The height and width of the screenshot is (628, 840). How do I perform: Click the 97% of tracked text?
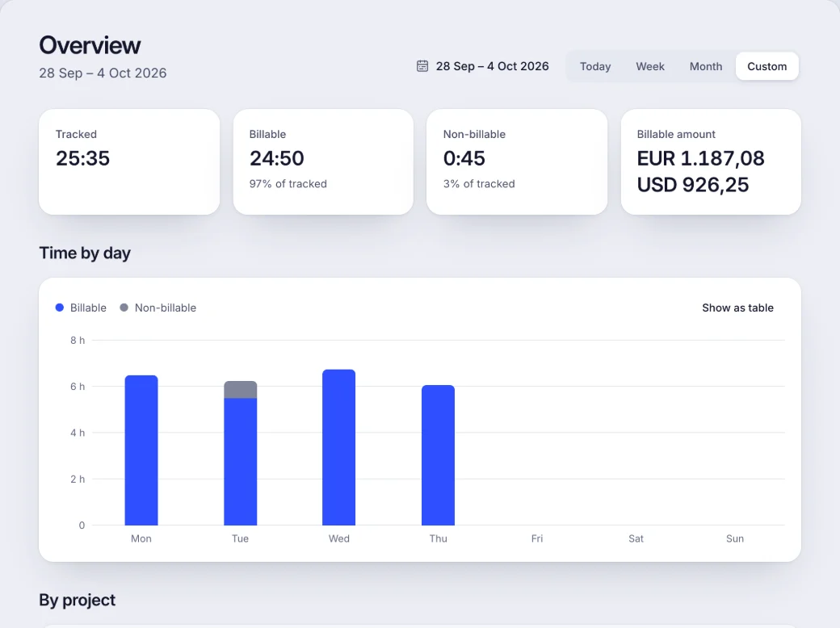coord(288,183)
